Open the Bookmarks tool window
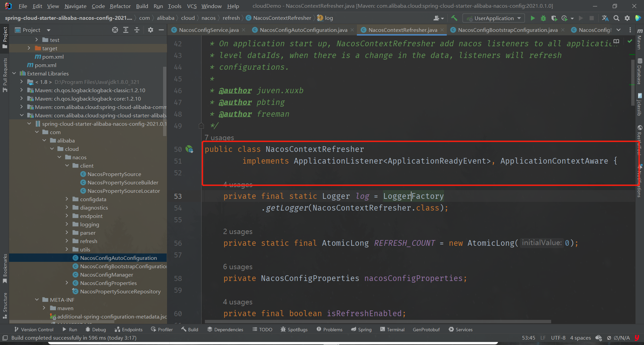644x345 pixels. point(5,269)
